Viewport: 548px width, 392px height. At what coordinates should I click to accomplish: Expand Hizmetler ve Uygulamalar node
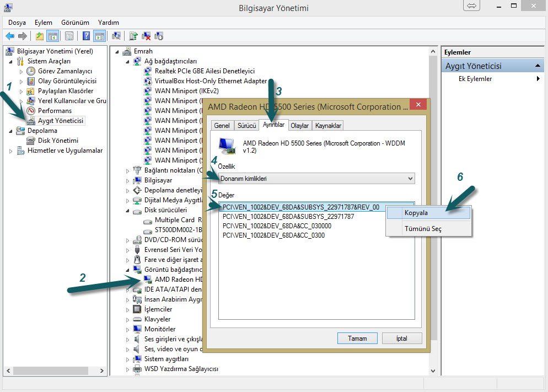point(11,151)
